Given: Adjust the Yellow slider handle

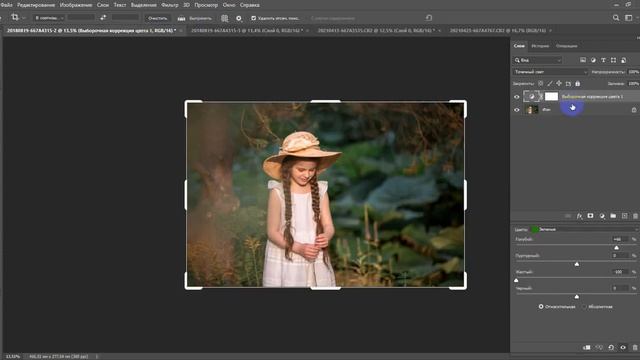Looking at the screenshot, I should click(516, 280).
